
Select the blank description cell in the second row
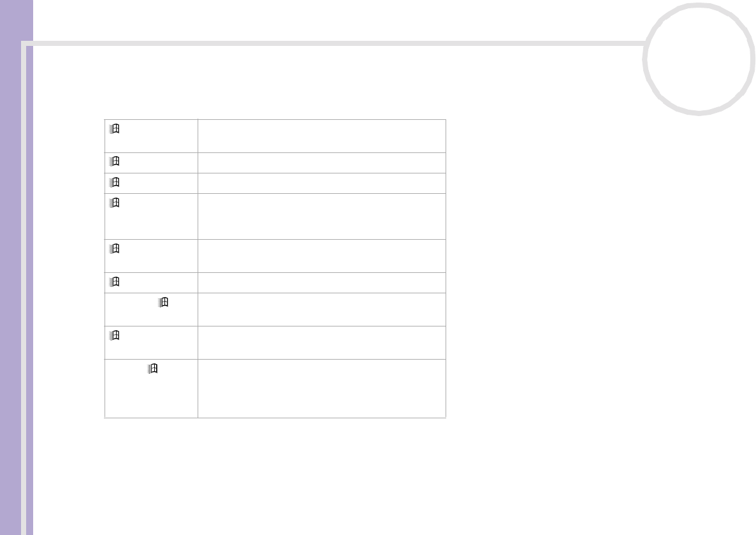point(321,163)
